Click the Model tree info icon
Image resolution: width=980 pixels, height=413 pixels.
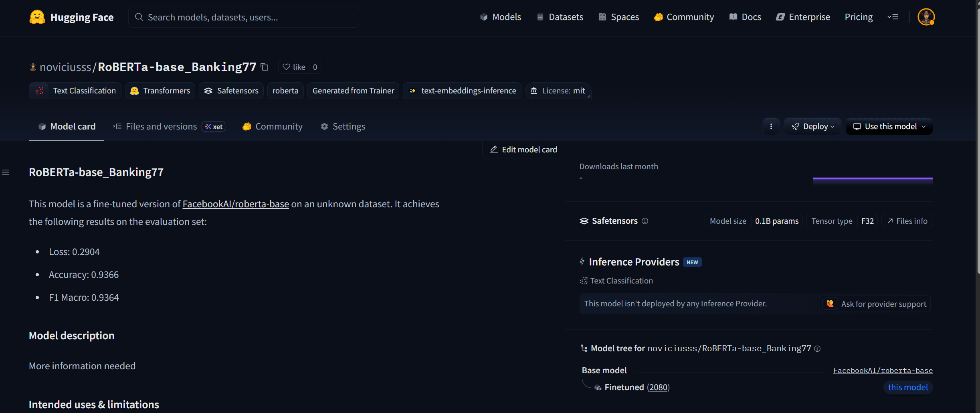[817, 349]
